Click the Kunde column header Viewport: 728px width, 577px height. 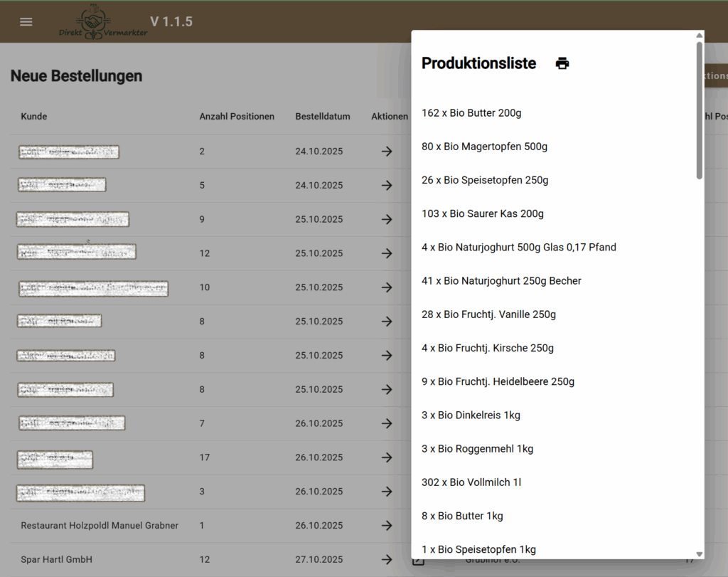[34, 117]
